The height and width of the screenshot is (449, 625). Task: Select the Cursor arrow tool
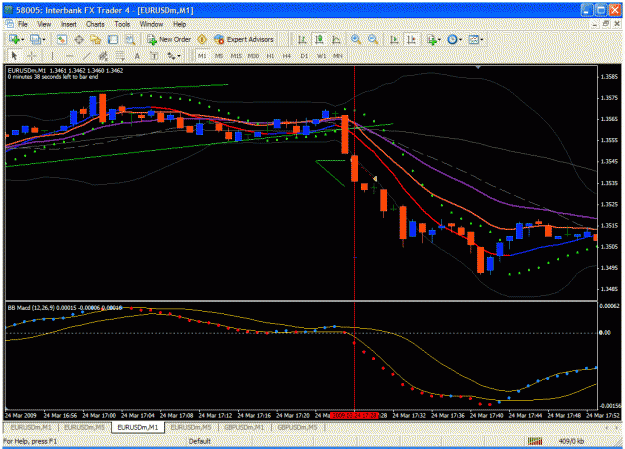(x=15, y=56)
